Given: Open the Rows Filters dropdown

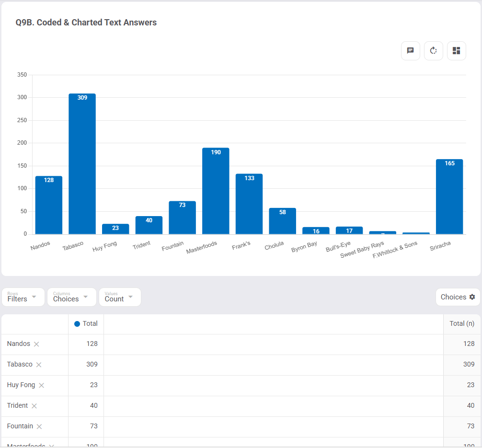Looking at the screenshot, I should (x=23, y=297).
